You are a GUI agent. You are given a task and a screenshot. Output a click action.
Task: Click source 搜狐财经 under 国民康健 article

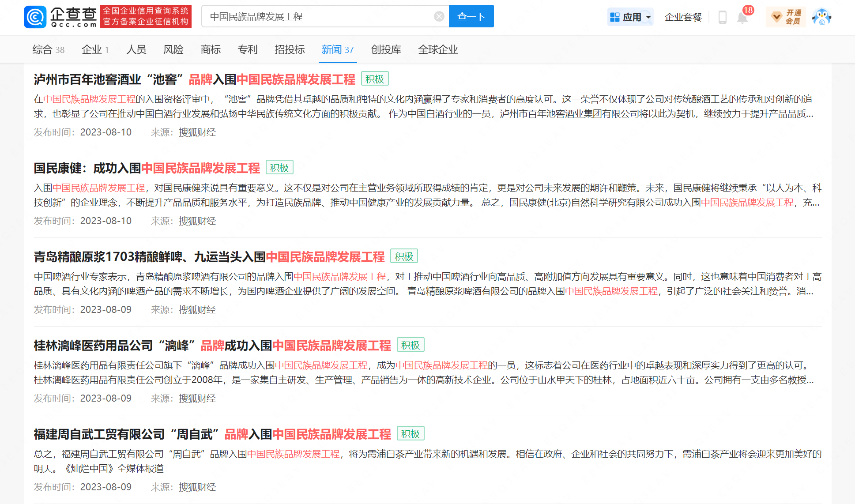(197, 221)
